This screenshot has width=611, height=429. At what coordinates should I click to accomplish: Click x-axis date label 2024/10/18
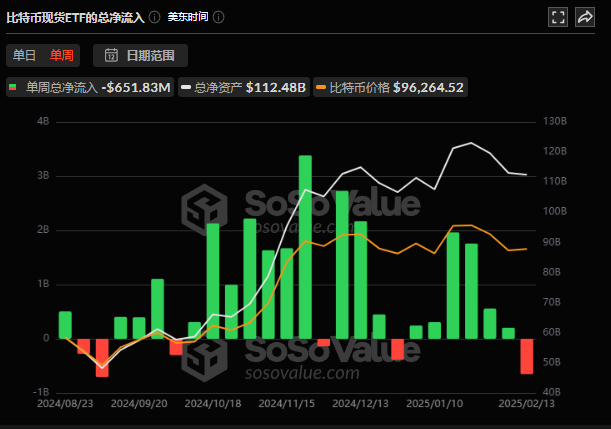tap(213, 404)
